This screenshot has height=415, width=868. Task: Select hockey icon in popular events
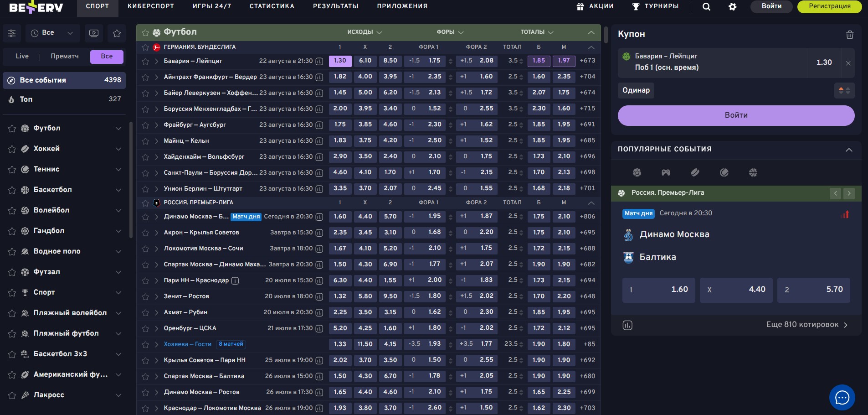[x=695, y=172]
